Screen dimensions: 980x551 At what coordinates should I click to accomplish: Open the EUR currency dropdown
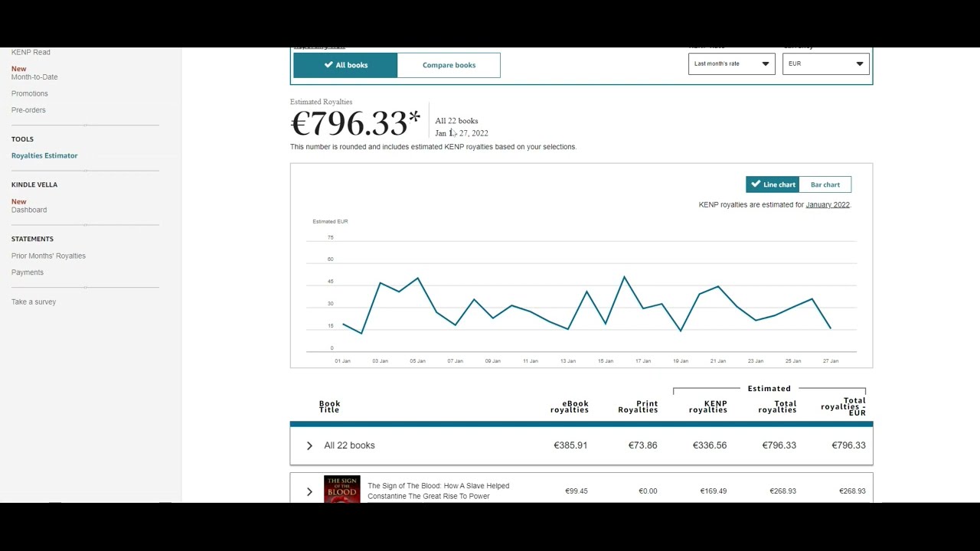(x=825, y=64)
